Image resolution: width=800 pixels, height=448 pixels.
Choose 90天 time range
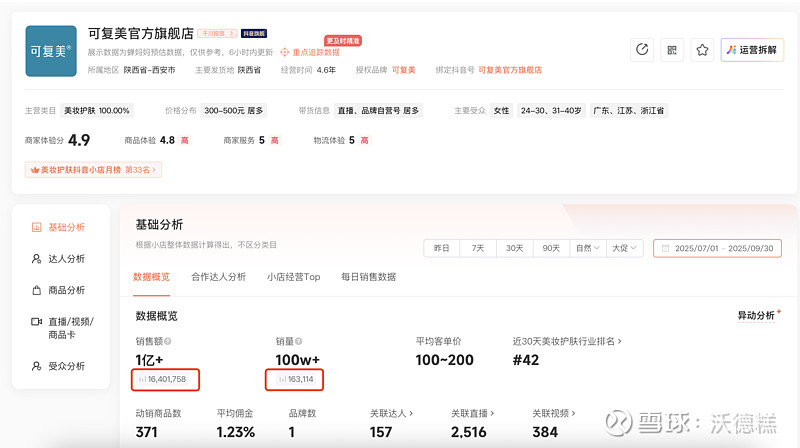551,248
